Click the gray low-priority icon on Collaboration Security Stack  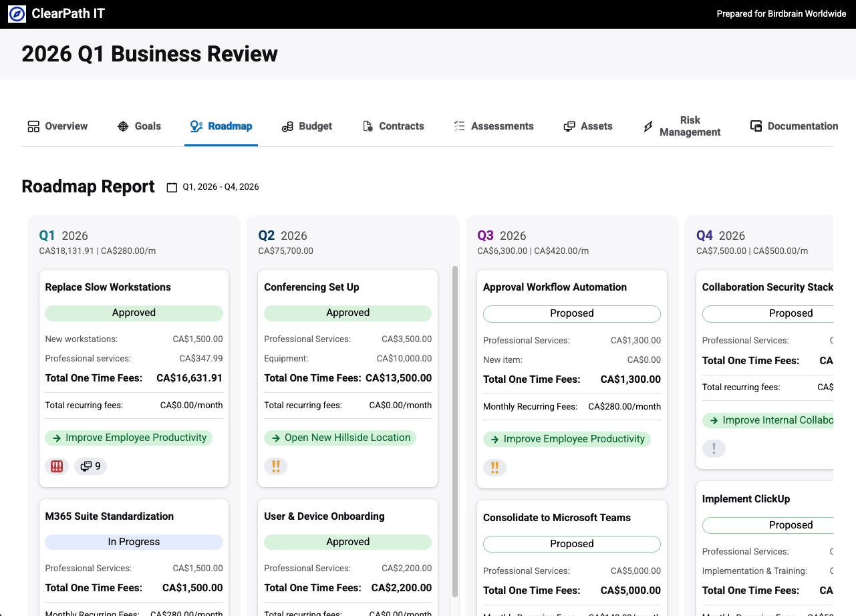[714, 448]
